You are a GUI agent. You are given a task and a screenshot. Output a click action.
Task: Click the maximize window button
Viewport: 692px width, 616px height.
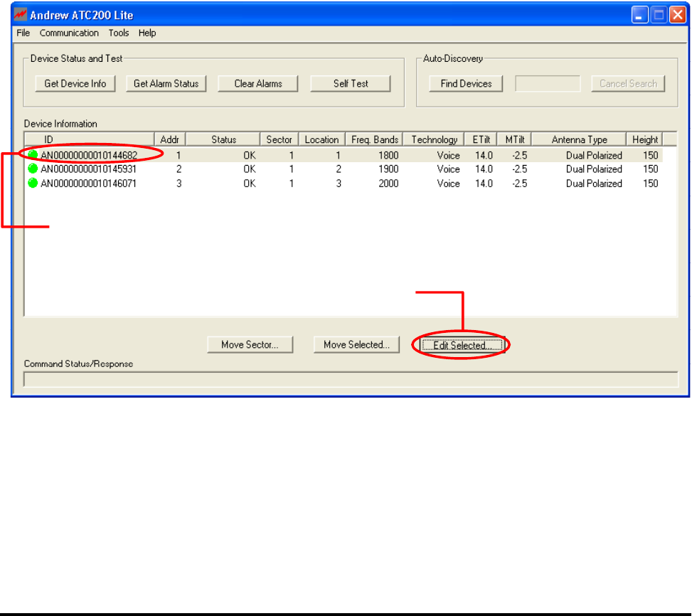click(x=659, y=14)
